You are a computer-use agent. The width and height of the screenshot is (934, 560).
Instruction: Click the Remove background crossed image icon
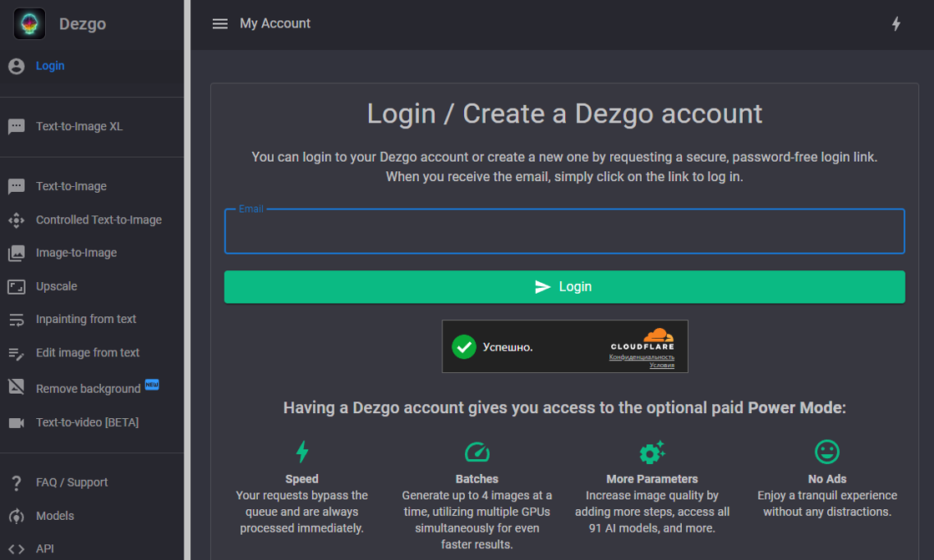click(x=17, y=386)
